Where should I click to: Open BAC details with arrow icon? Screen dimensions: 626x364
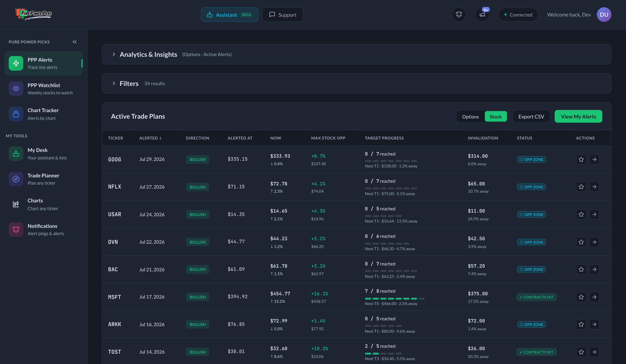[x=594, y=269]
